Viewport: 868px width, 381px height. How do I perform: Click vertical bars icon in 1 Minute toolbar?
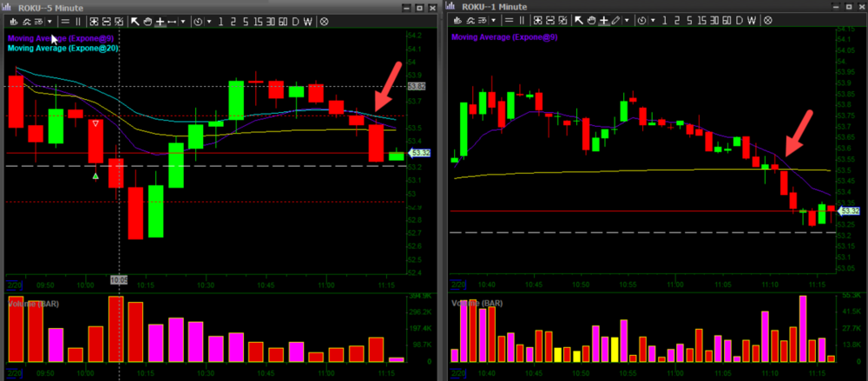click(523, 20)
